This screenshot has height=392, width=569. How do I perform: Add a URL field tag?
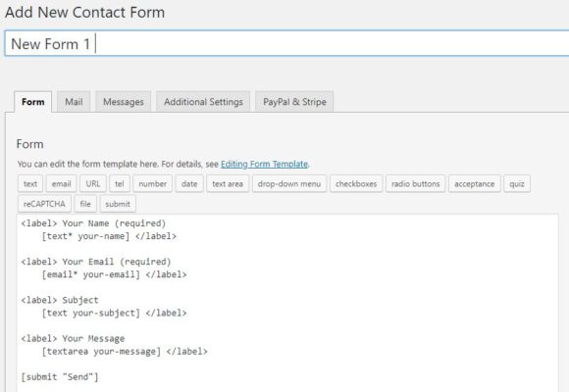(93, 184)
